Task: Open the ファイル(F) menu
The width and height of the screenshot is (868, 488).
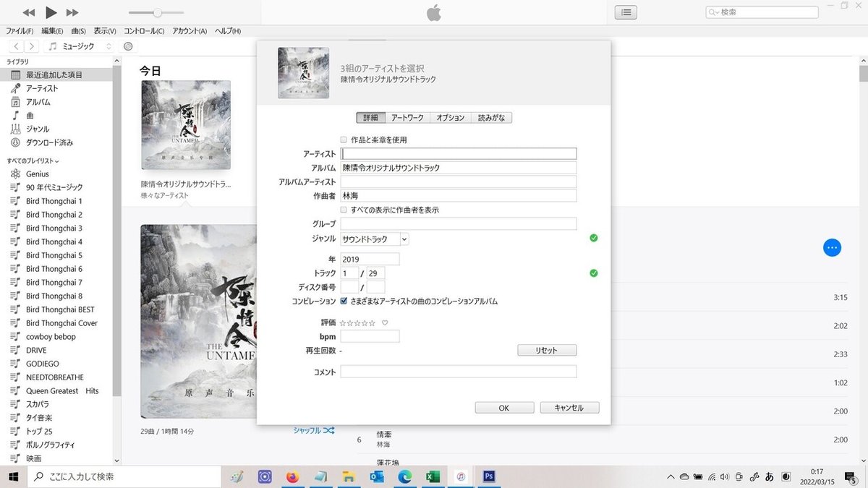Action: click(x=20, y=31)
